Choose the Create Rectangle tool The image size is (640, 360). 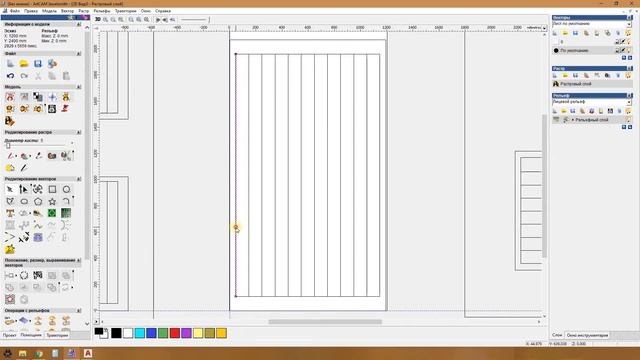point(52,189)
